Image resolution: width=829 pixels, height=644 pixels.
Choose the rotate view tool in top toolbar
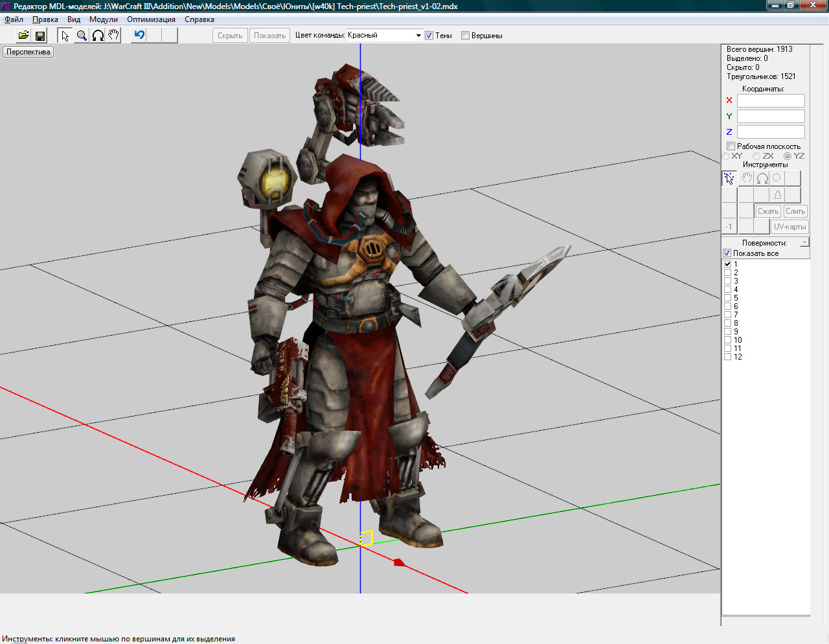click(x=98, y=36)
